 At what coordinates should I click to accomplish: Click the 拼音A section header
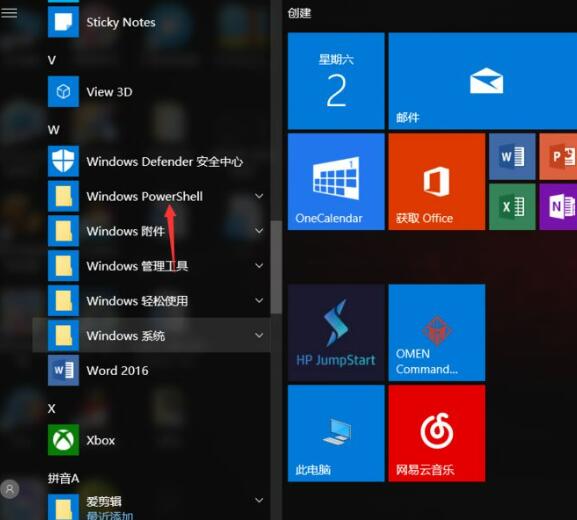pos(63,478)
